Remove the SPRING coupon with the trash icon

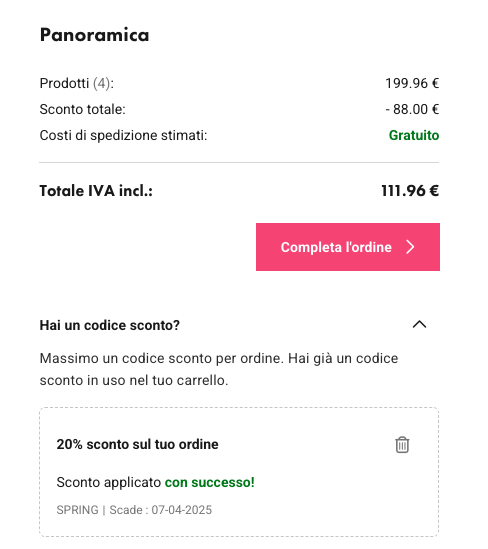pyautogui.click(x=402, y=445)
